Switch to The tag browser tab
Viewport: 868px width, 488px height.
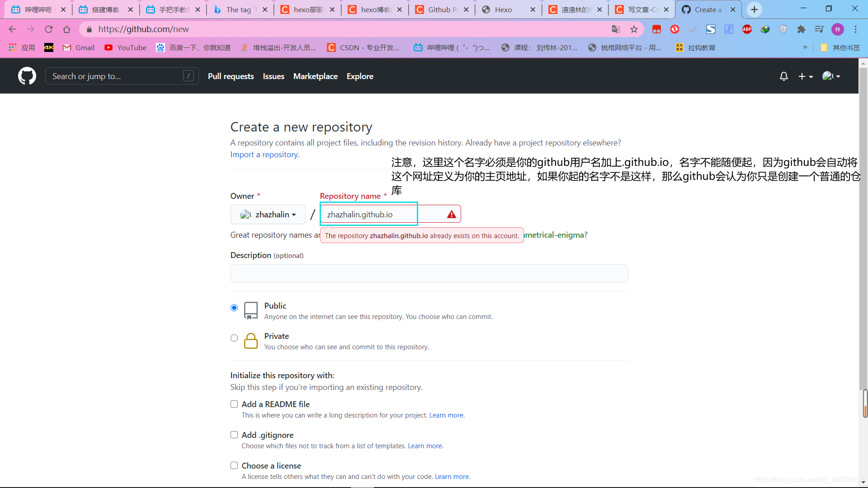[240, 9]
